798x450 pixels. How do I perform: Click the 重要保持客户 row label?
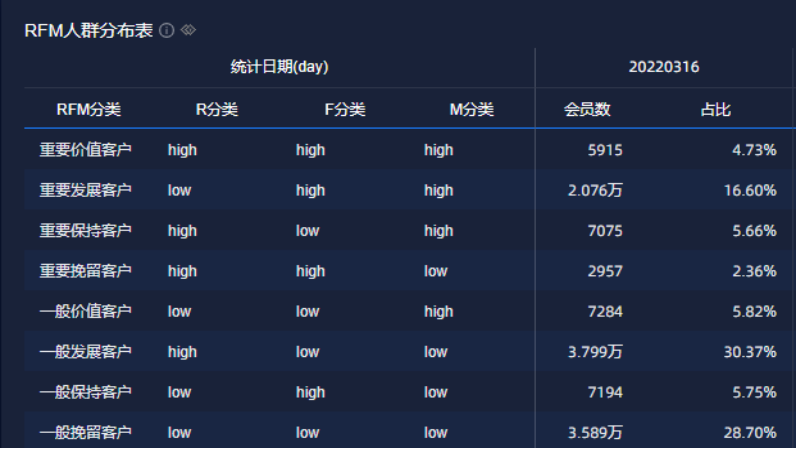click(86, 231)
